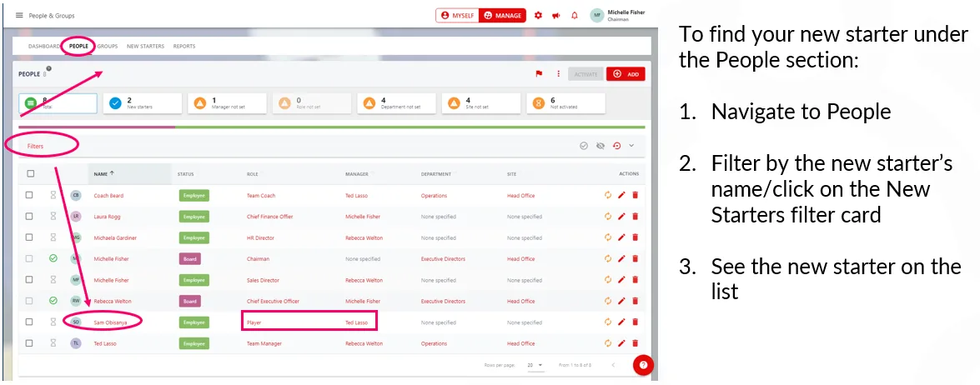Delete Sam Obisanya with trash icon
Image resolution: width=980 pixels, height=385 pixels.
pos(635,322)
